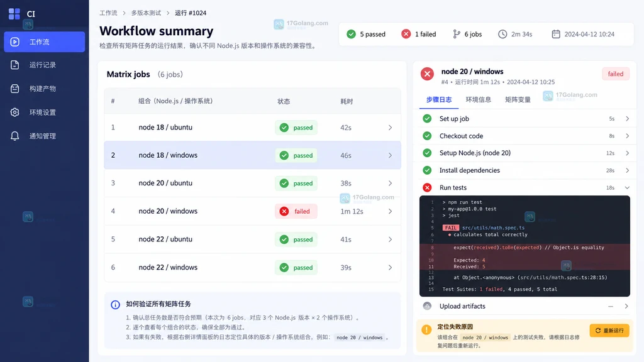Click the Run tests failure icon
The image size is (644, 362).
(x=427, y=187)
